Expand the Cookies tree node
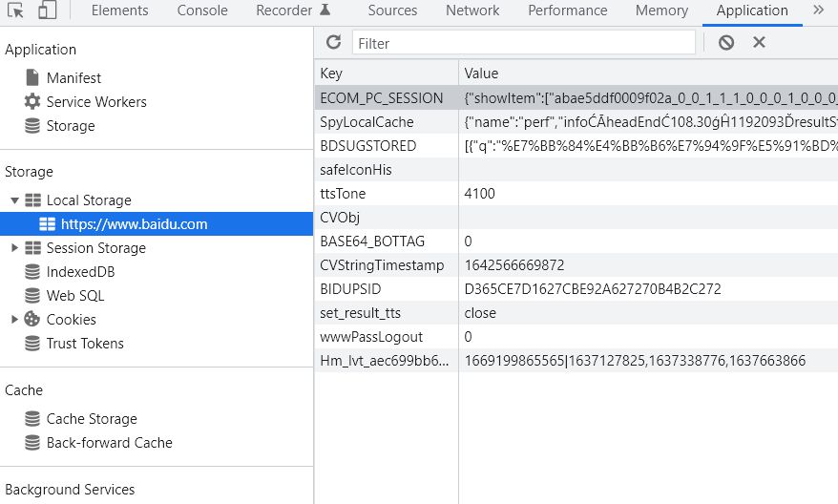 (x=15, y=320)
